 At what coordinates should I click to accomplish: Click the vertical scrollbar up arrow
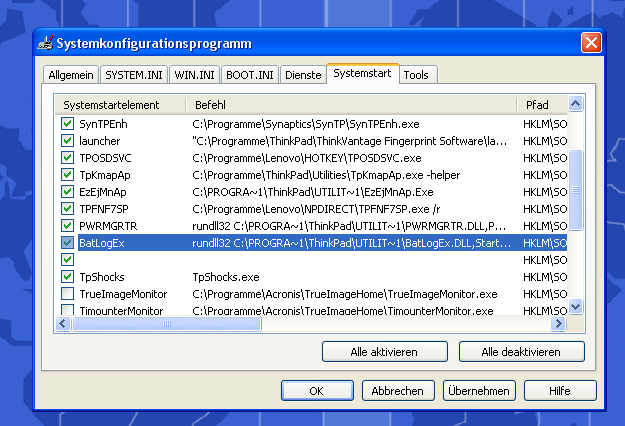click(575, 104)
